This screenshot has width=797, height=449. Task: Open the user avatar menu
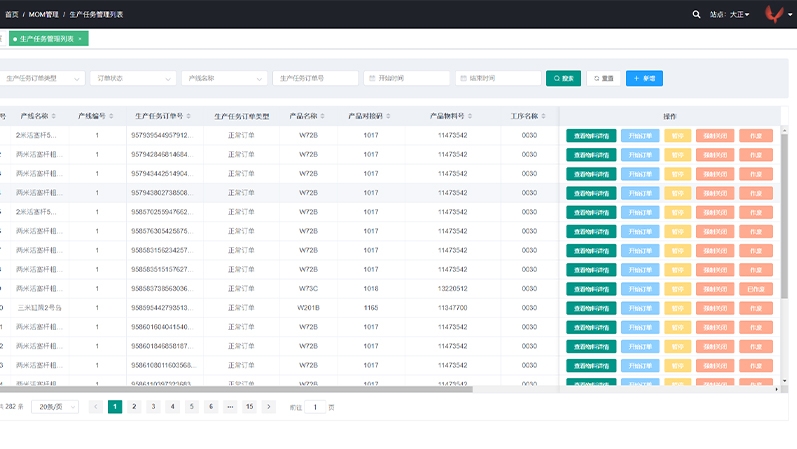tap(774, 14)
